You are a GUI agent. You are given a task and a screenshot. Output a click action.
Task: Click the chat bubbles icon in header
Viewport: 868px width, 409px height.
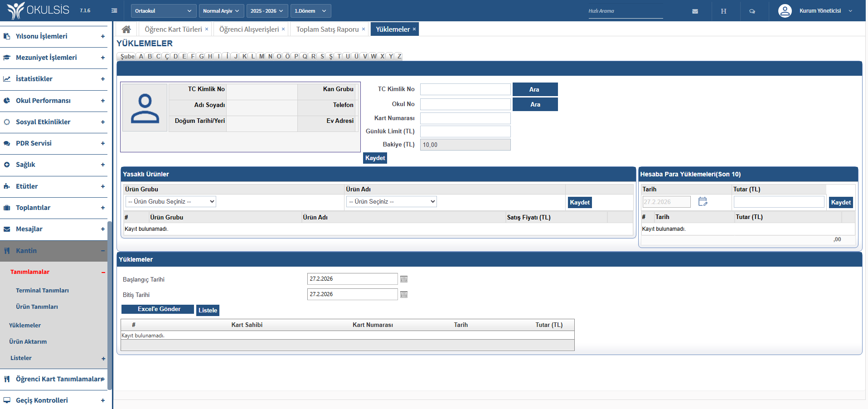pos(752,11)
